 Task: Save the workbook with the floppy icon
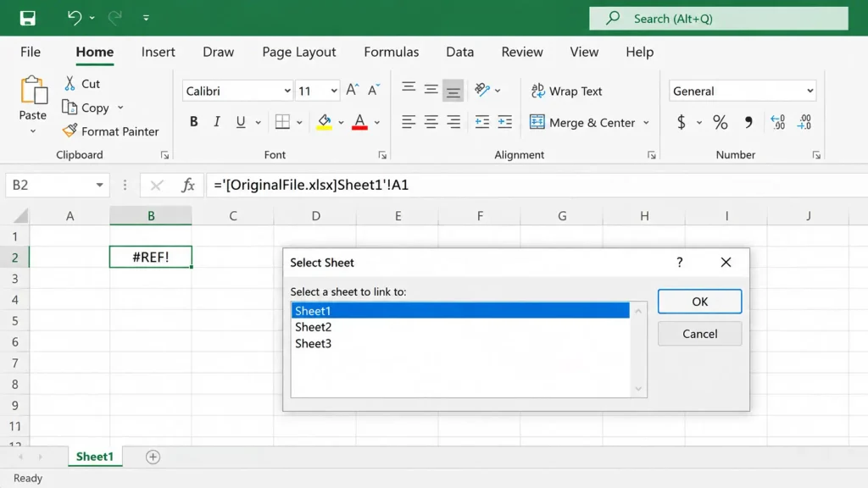(28, 19)
